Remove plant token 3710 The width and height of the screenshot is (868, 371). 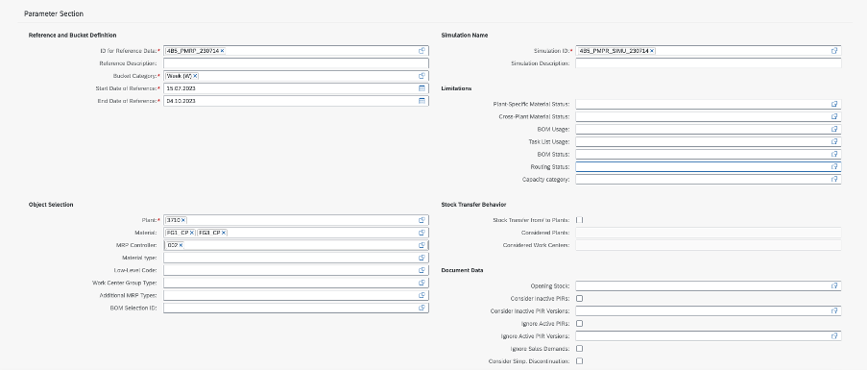[183, 220]
